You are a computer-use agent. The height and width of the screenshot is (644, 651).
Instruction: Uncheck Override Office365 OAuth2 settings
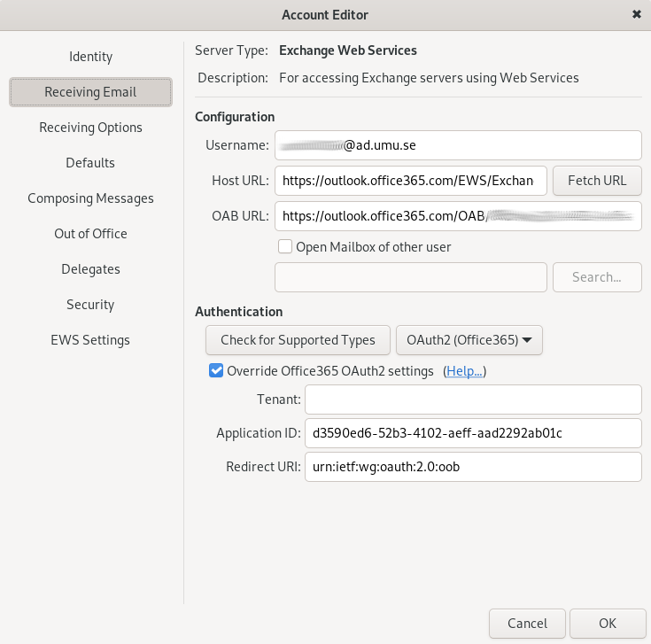[216, 371]
